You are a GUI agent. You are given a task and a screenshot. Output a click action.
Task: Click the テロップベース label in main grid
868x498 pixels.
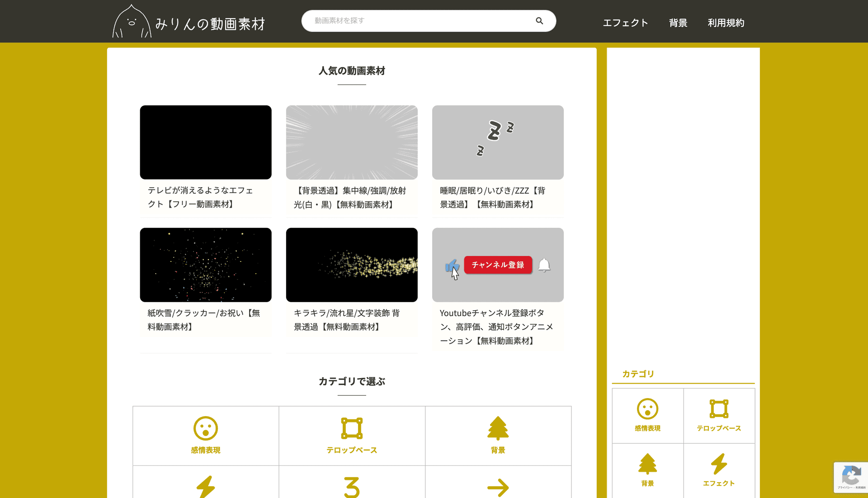352,450
